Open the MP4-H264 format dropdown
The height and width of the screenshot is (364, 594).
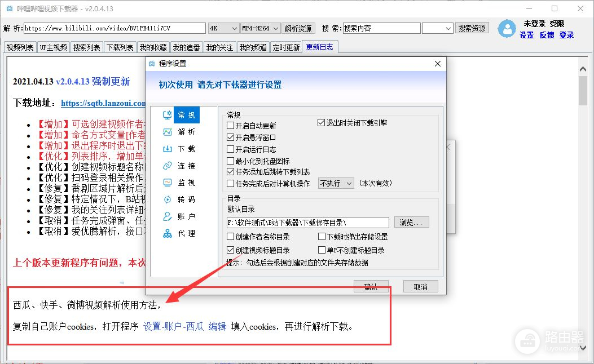pos(260,28)
